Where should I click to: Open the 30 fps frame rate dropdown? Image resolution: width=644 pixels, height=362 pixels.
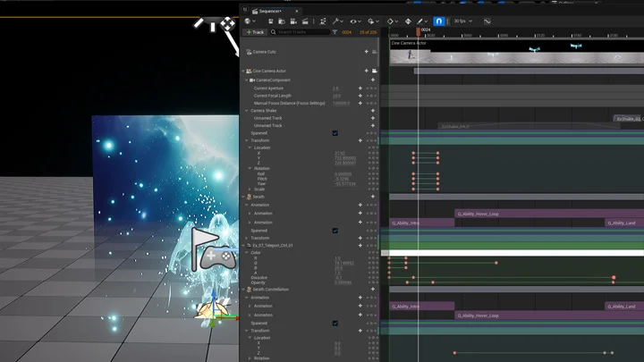click(463, 21)
